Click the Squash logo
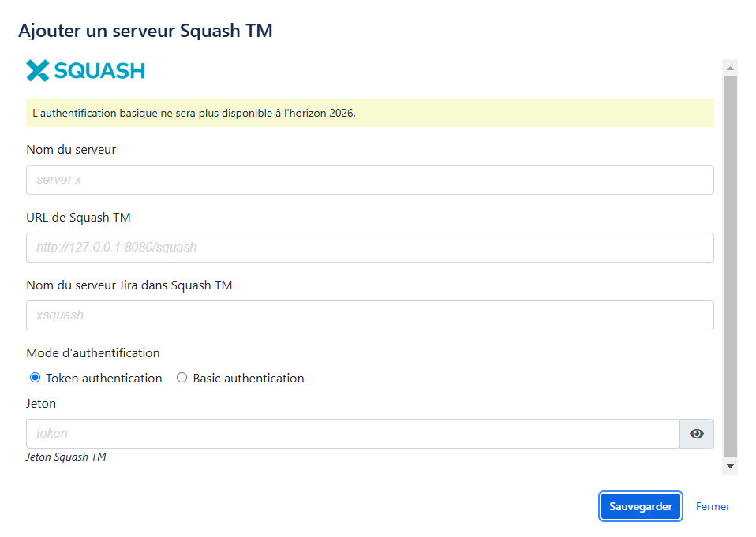The height and width of the screenshot is (537, 756). point(85,71)
